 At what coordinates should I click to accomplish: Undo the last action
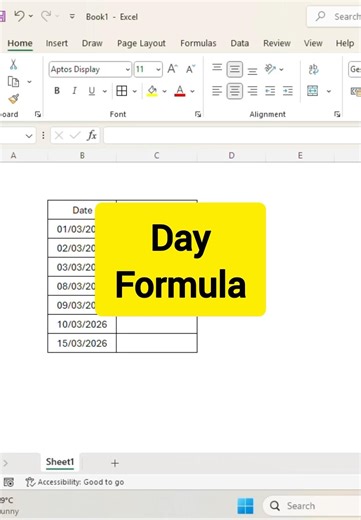tap(20, 16)
